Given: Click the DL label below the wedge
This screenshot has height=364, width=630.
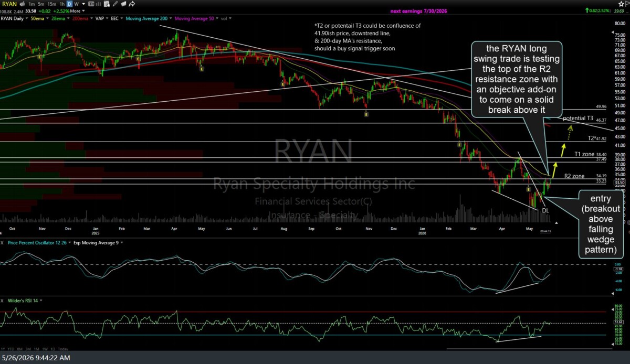Looking at the screenshot, I should (545, 210).
